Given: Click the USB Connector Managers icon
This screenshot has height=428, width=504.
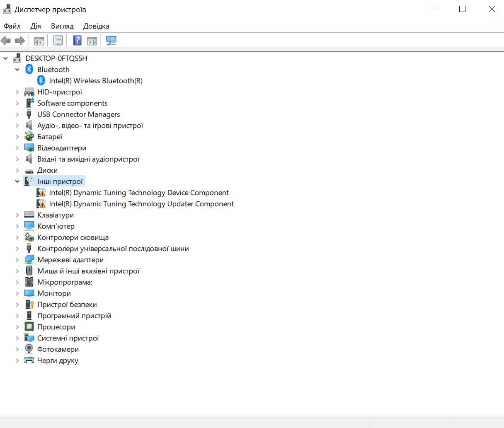Looking at the screenshot, I should tap(29, 114).
